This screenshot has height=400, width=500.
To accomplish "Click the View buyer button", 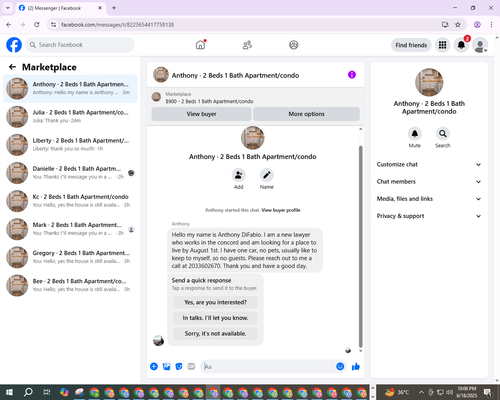I will coord(201,114).
